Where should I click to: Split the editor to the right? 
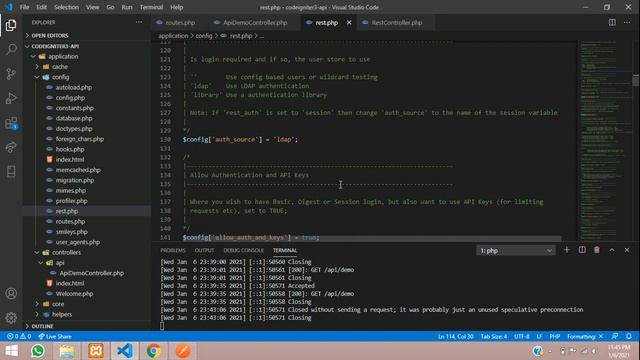pos(612,22)
